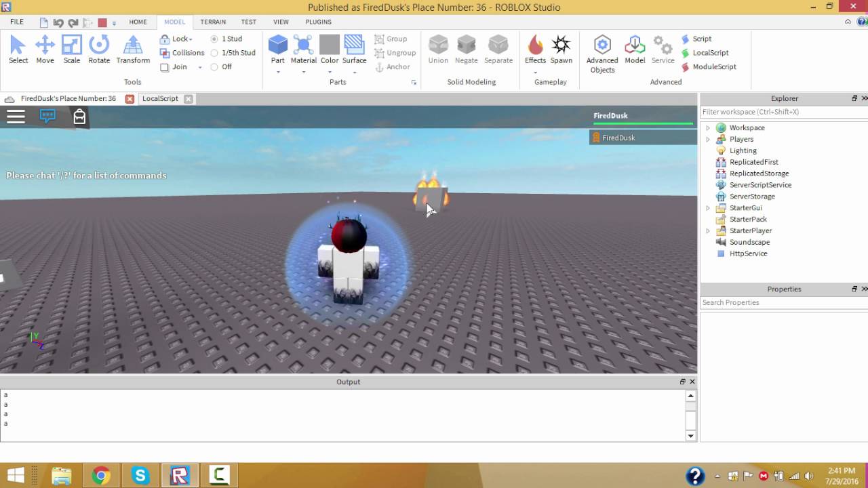
Task: Open the FILE menu
Action: pos(17,22)
